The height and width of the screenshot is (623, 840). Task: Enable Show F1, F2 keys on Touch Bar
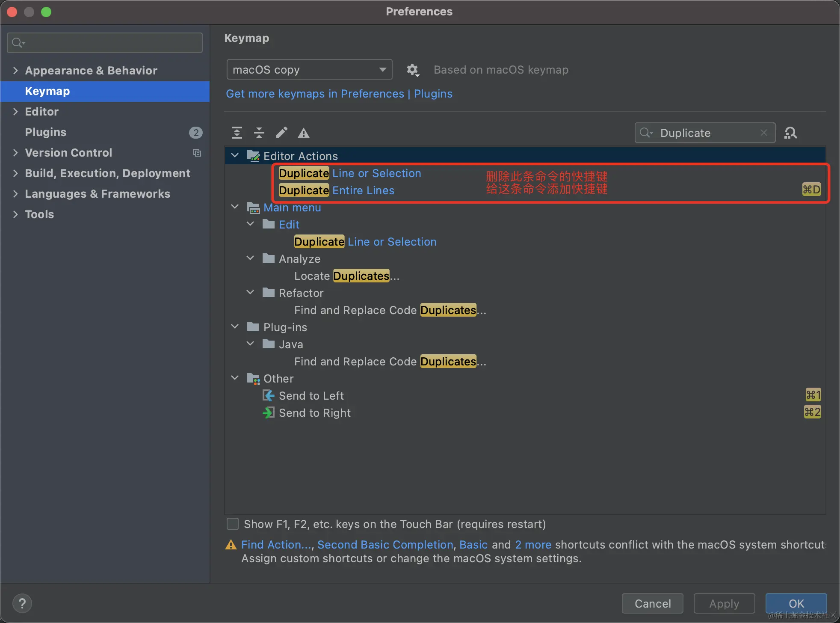232,524
